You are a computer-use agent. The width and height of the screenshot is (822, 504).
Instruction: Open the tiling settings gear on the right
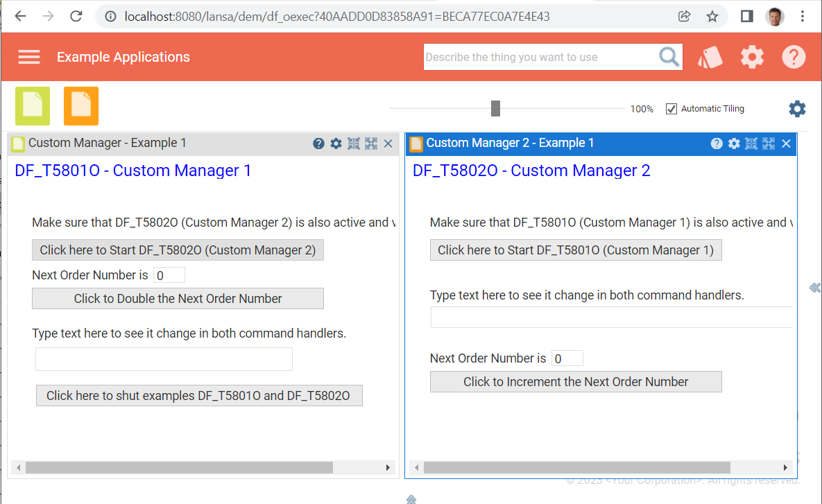(796, 109)
